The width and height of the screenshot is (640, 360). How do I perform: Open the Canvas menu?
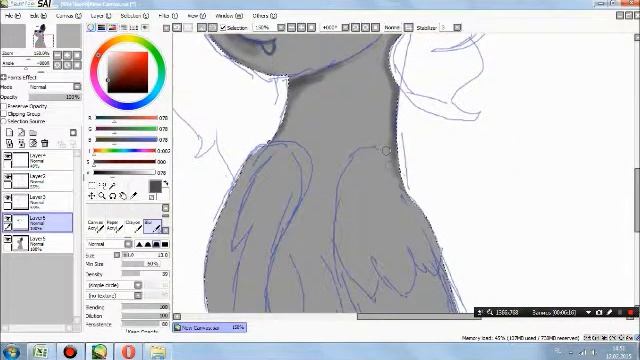tap(68, 16)
